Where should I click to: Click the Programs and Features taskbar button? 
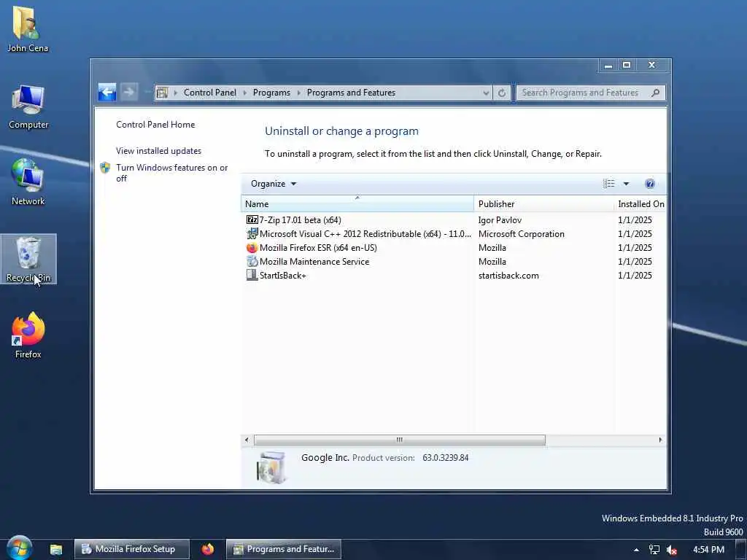tap(284, 549)
